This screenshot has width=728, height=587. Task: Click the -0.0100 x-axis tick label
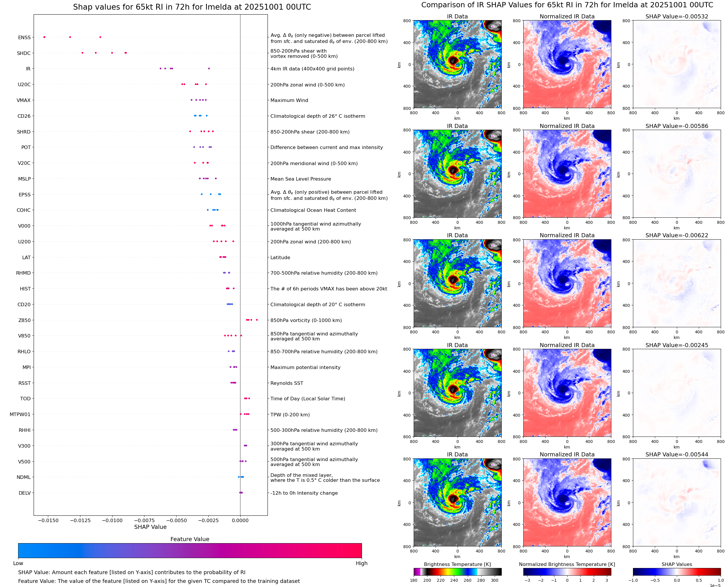(112, 520)
